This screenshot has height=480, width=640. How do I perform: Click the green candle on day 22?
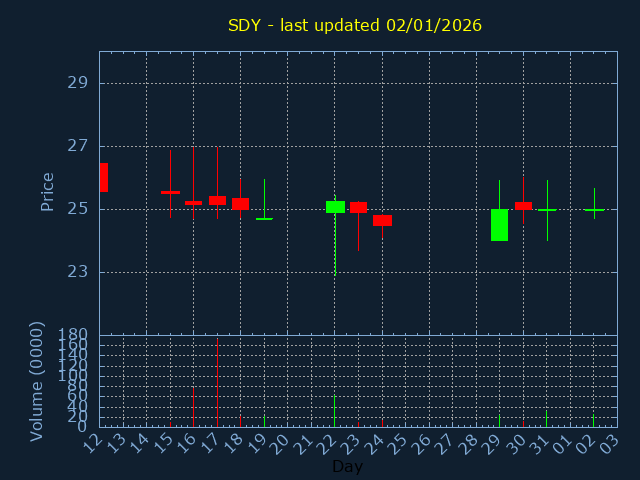tap(335, 207)
